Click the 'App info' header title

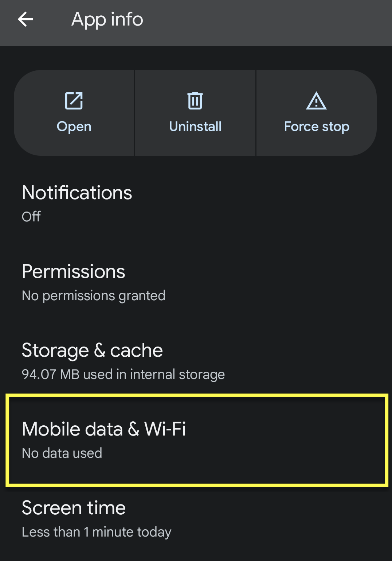coord(107,19)
